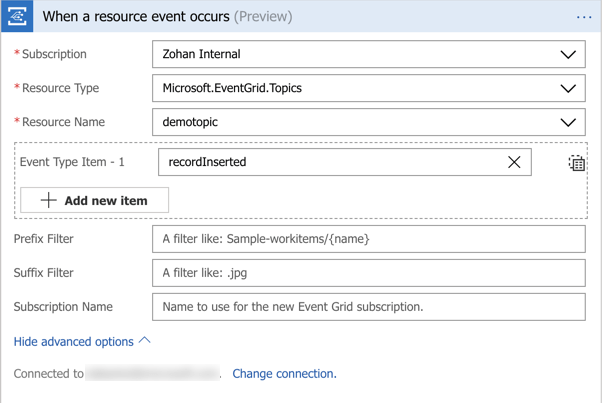Click into the Subscription Name field

tap(369, 307)
